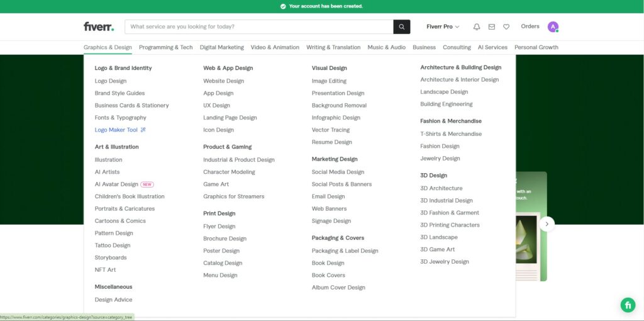Open Album Cover Design
This screenshot has height=321, width=644.
point(338,288)
